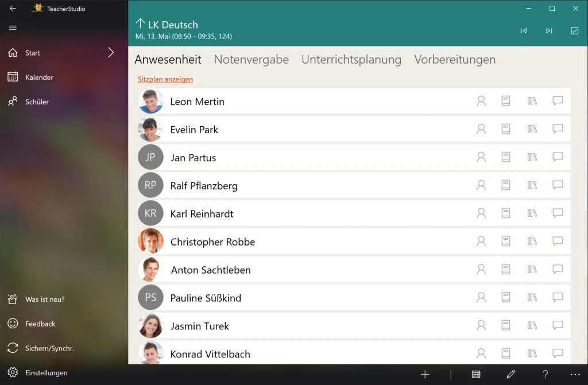Click the pencil edit button
Image resolution: width=588 pixels, height=385 pixels.
[x=510, y=374]
